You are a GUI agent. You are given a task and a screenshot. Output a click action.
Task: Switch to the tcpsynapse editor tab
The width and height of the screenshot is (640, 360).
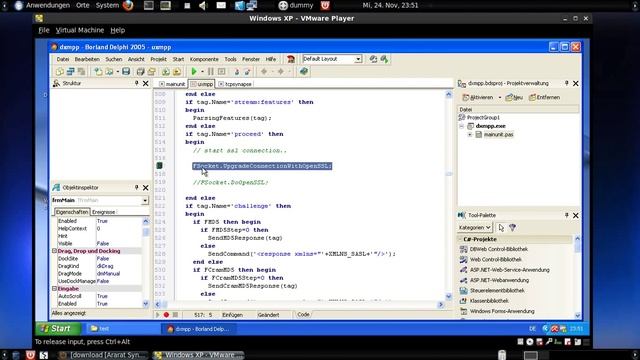[x=236, y=84]
